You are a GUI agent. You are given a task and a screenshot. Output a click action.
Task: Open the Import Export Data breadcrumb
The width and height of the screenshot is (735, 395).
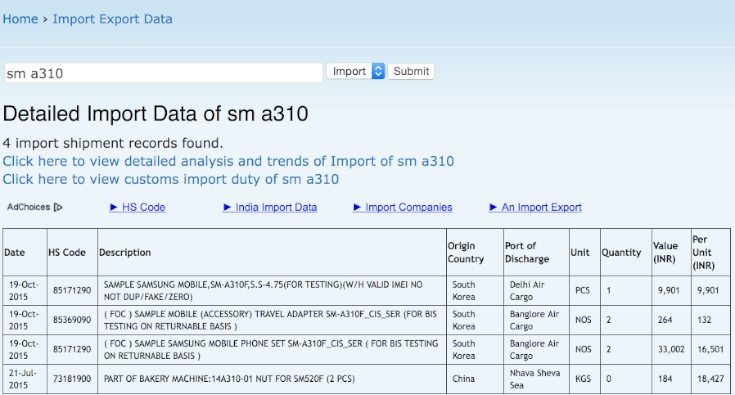112,19
